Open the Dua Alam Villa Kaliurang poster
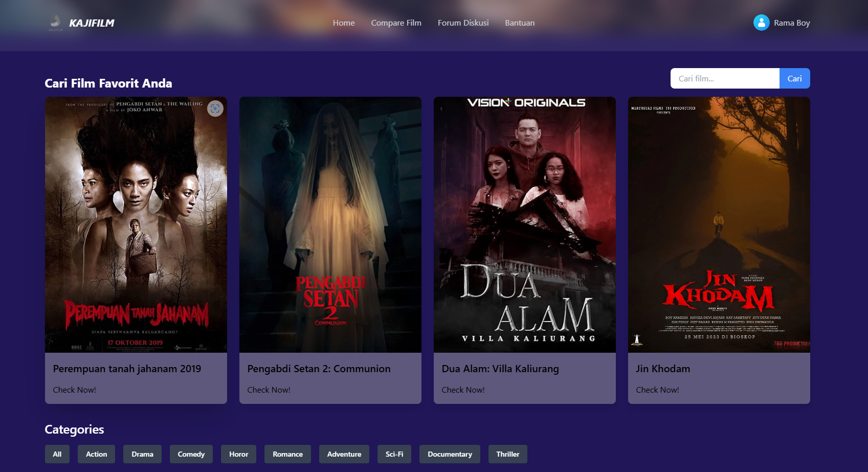Image resolution: width=868 pixels, height=472 pixels. click(x=525, y=225)
